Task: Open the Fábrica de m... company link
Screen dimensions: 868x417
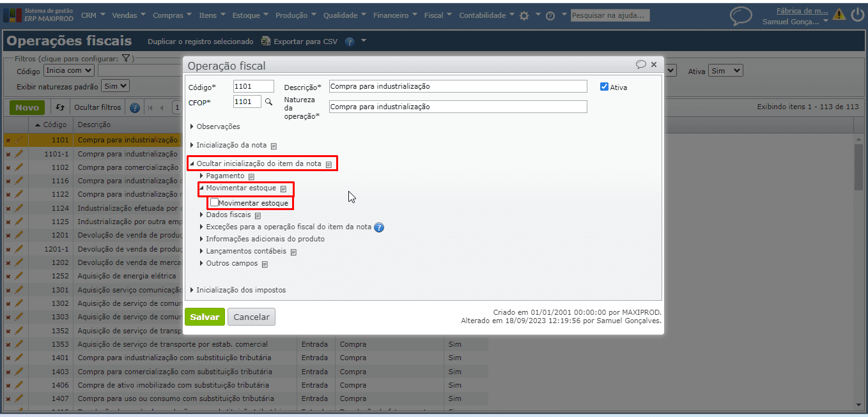Action: pyautogui.click(x=802, y=10)
